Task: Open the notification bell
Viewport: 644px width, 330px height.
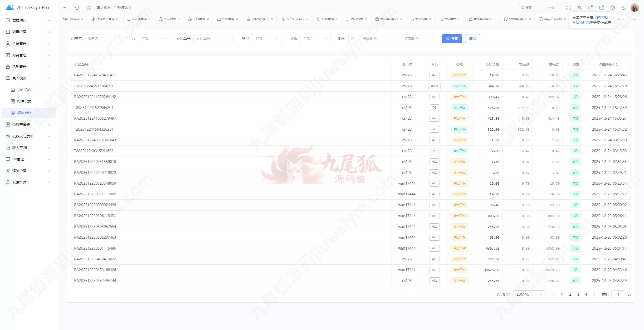Action: coord(590,8)
